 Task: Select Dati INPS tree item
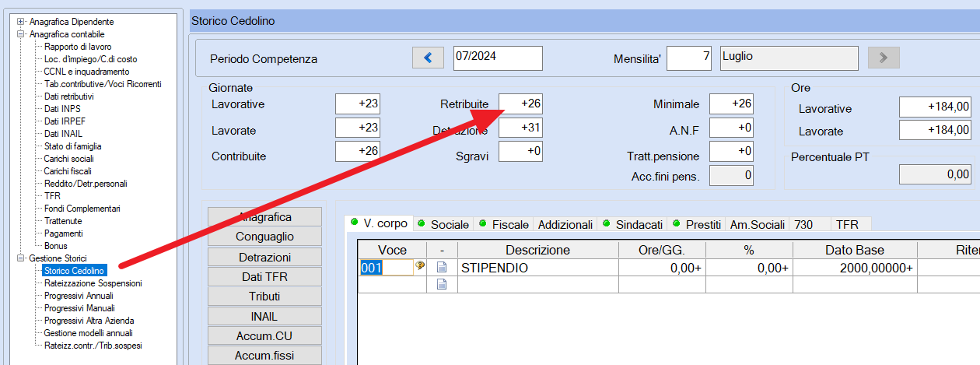point(62,109)
